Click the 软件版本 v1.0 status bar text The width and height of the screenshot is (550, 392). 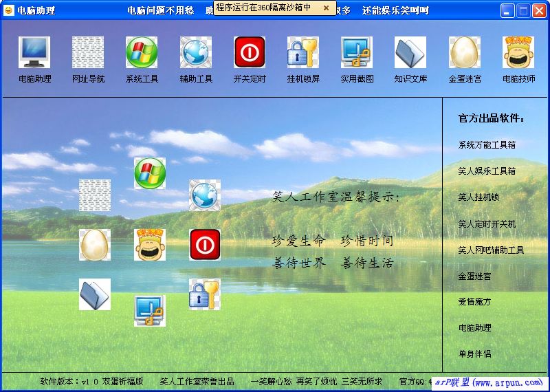(92, 382)
